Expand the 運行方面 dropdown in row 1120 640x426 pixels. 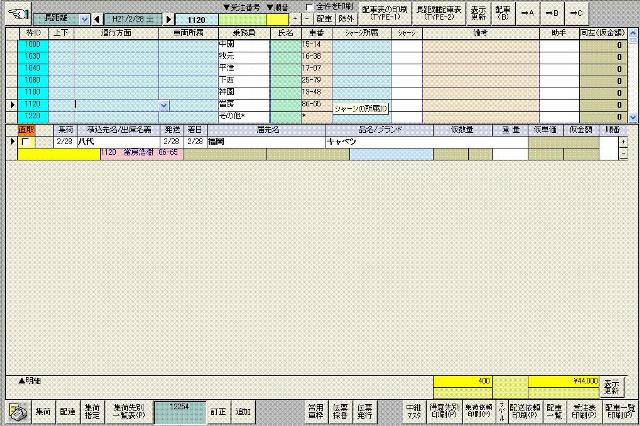163,104
